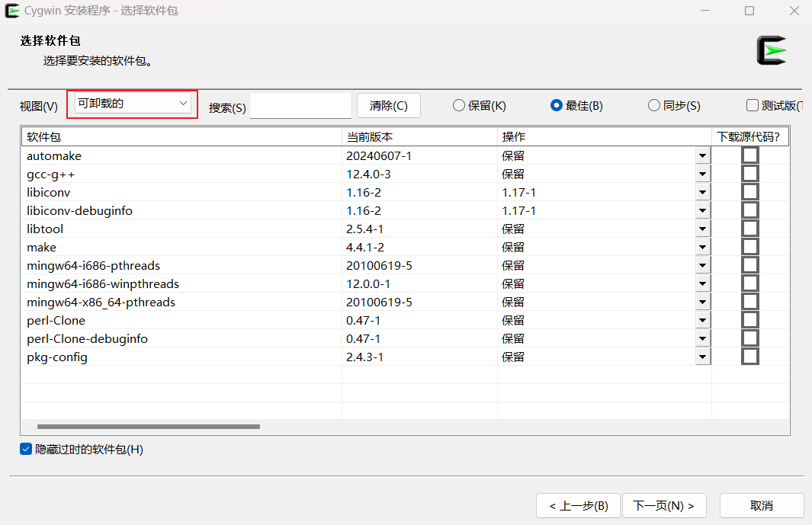Select the gcc-g++ package name
The width and height of the screenshot is (812, 525).
tap(51, 174)
